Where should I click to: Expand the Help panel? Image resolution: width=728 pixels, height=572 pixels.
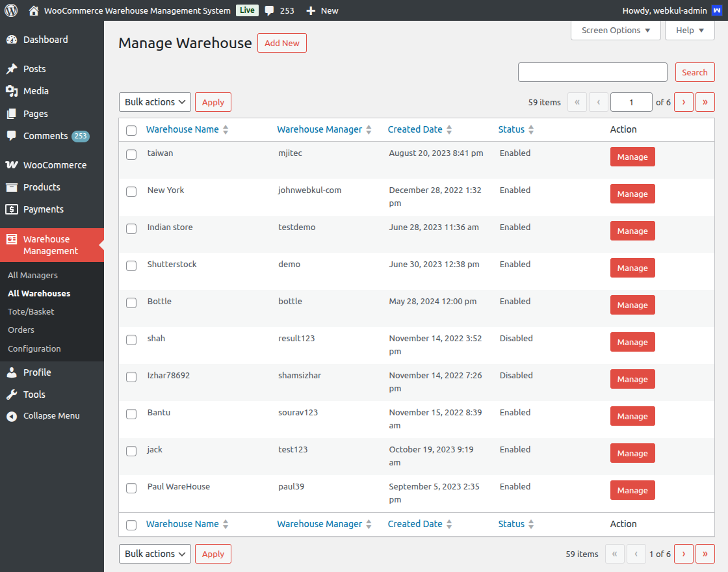tap(690, 30)
